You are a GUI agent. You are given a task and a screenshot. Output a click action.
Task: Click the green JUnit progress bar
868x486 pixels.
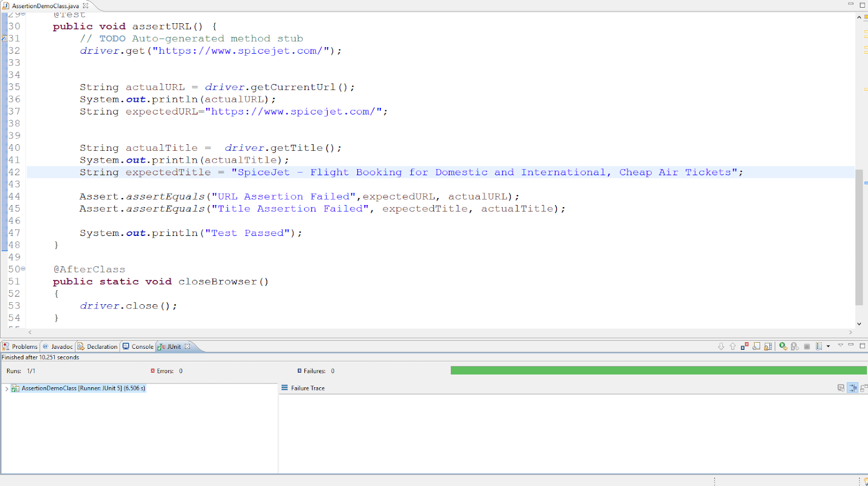tap(659, 370)
